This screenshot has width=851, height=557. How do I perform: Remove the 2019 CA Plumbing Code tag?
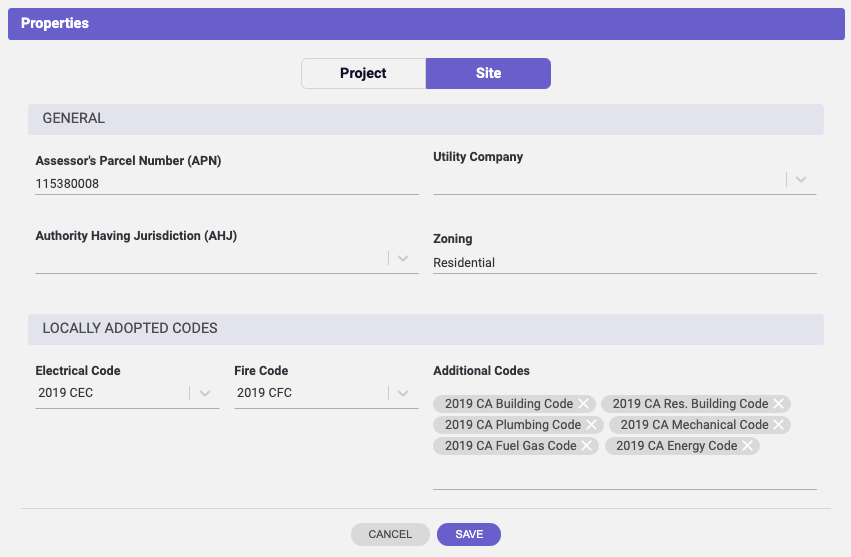[592, 425]
